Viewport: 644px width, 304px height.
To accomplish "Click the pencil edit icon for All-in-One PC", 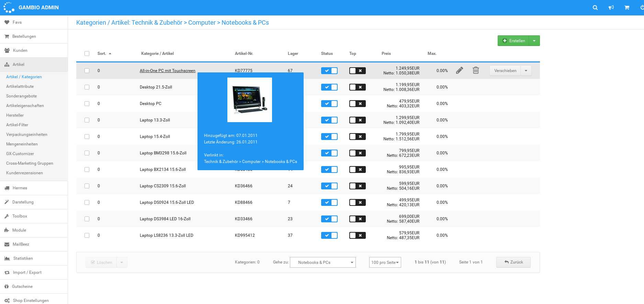I will tap(460, 70).
